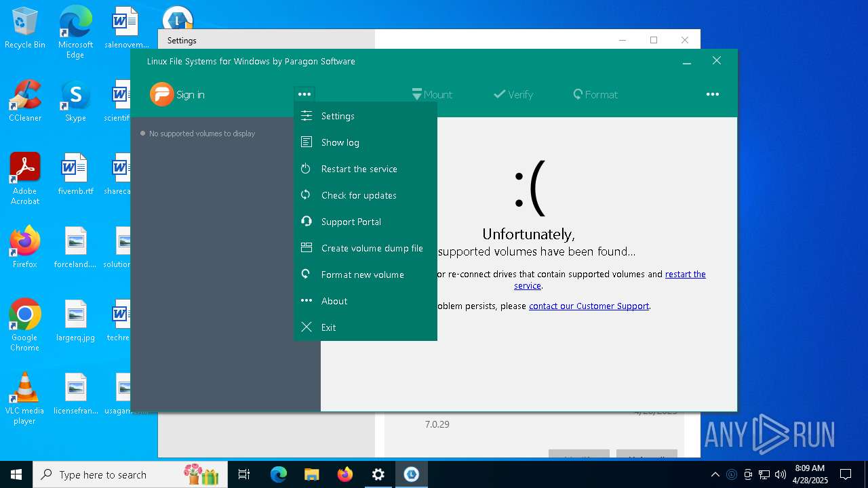Viewport: 868px width, 488px height.
Task: Open Edge from the taskbar
Action: click(x=279, y=474)
